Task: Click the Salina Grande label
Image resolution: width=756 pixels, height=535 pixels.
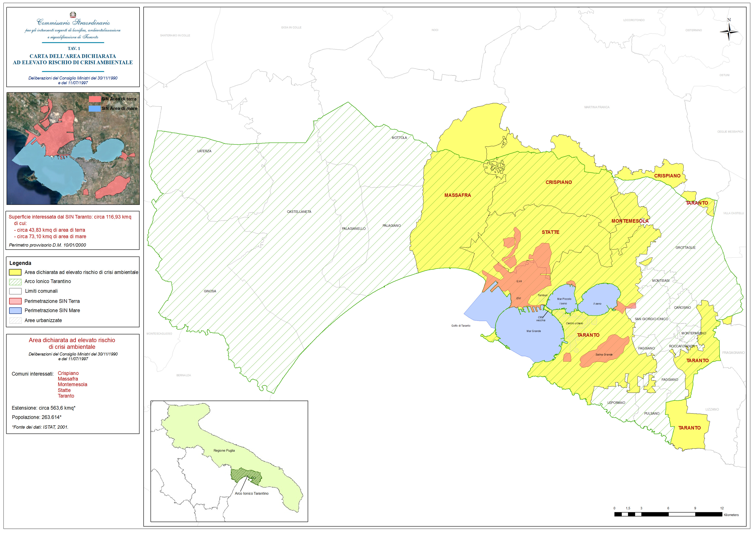Action: tap(604, 355)
